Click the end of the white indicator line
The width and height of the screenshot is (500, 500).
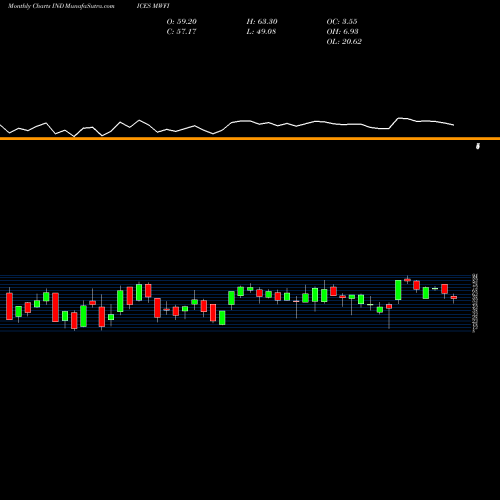pyautogui.click(x=453, y=125)
